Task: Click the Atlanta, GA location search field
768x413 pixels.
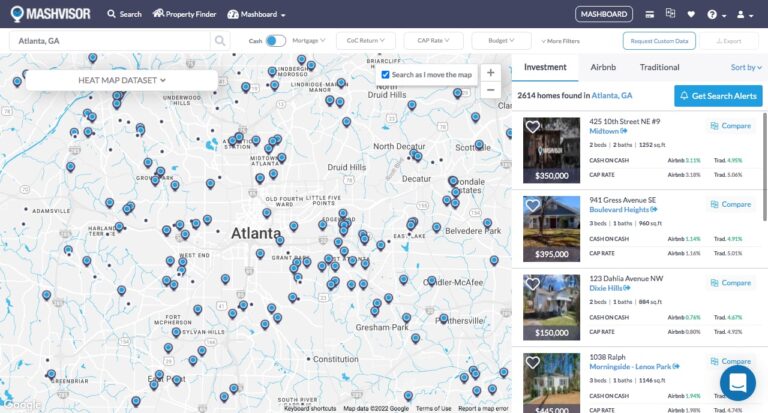Action: [110, 41]
